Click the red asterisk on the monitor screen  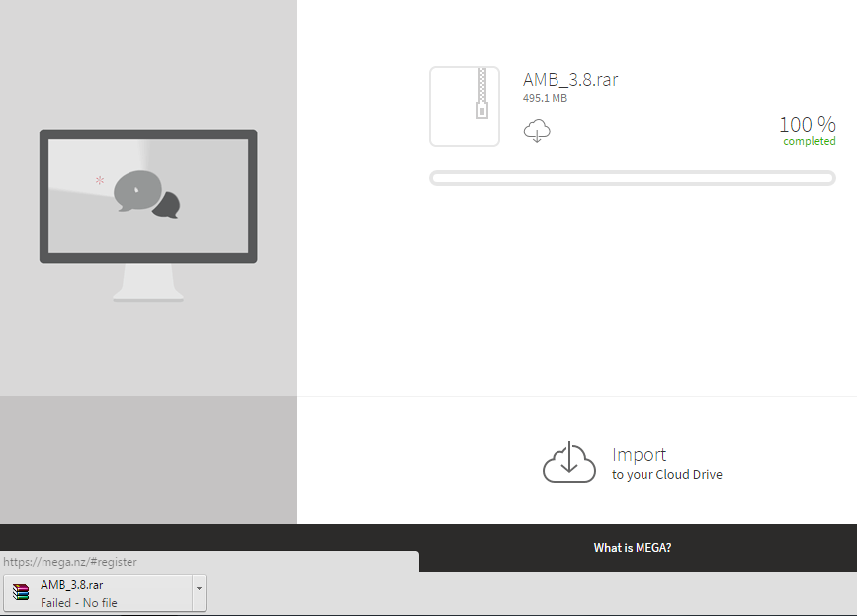100,181
